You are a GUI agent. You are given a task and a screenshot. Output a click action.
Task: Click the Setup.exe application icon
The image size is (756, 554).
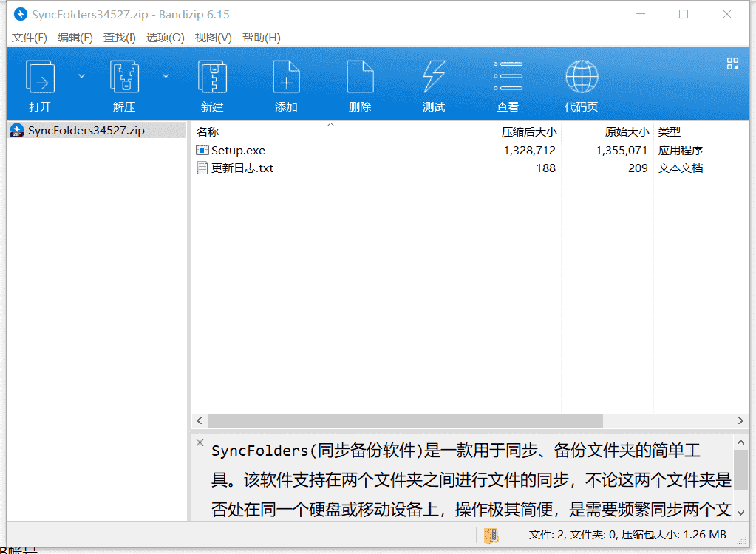(x=202, y=150)
